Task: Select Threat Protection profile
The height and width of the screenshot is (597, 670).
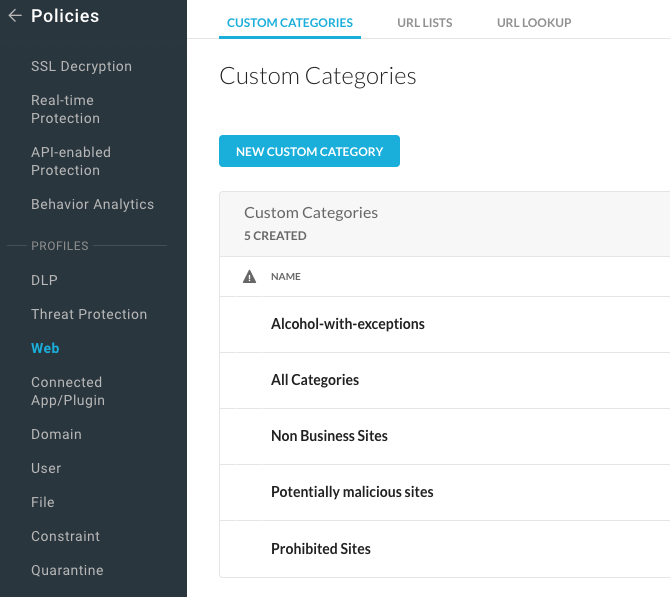Action: pyautogui.click(x=89, y=315)
